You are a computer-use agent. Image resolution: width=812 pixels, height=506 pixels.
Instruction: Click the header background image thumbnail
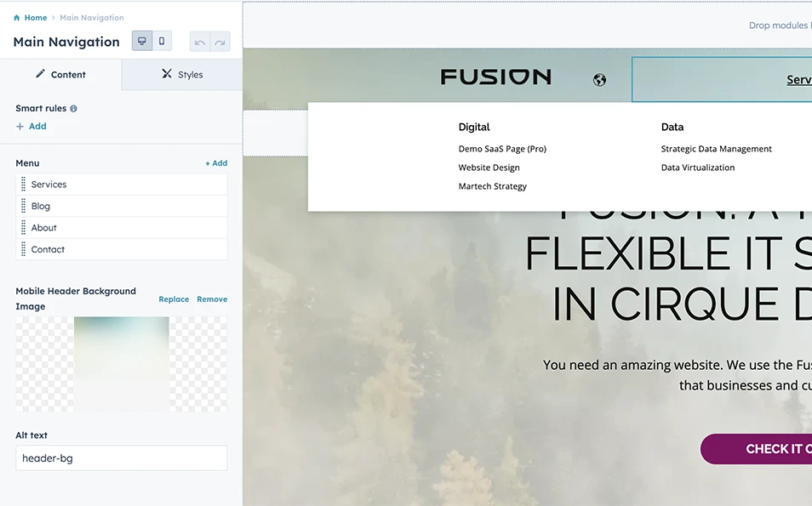tap(121, 364)
